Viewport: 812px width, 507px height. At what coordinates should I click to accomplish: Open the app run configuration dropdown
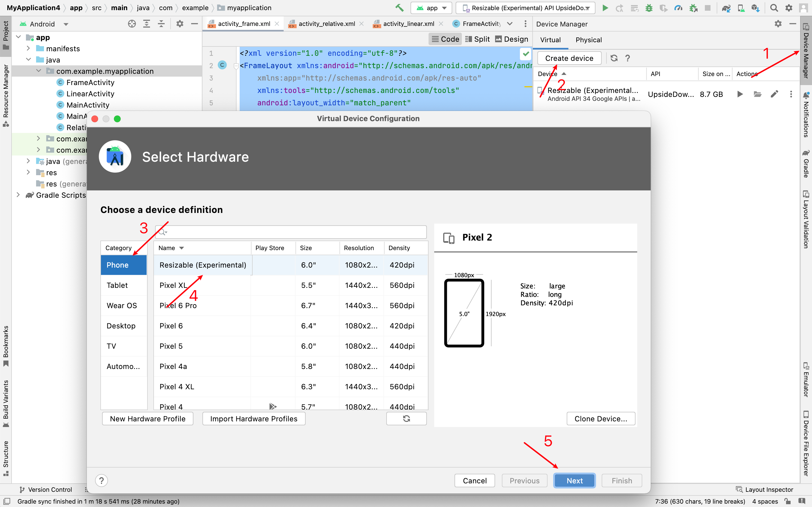point(431,8)
